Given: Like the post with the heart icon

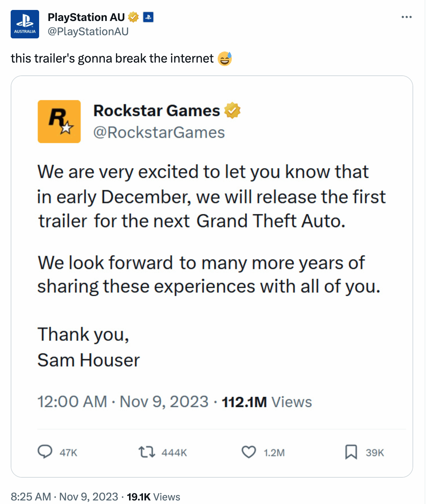Looking at the screenshot, I should pos(249,452).
